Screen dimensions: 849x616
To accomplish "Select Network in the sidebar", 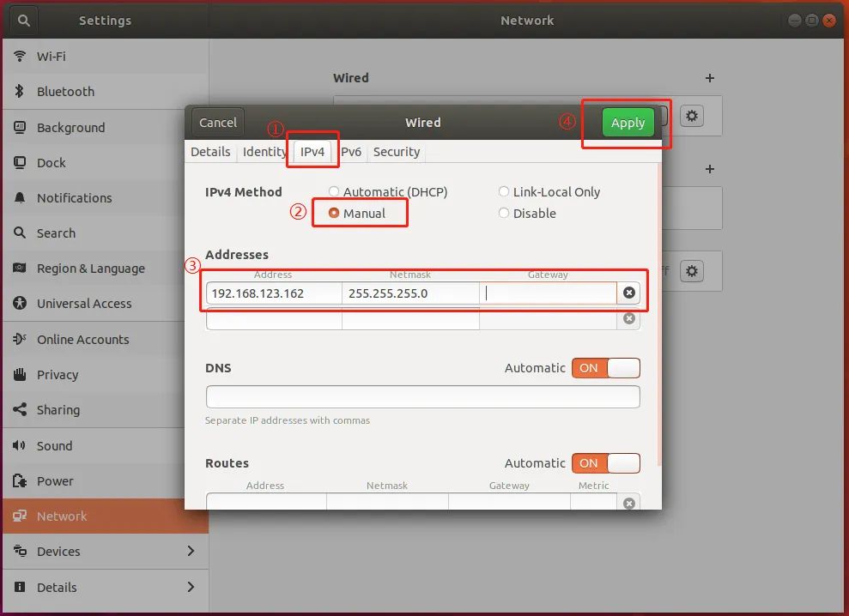I will coord(106,516).
